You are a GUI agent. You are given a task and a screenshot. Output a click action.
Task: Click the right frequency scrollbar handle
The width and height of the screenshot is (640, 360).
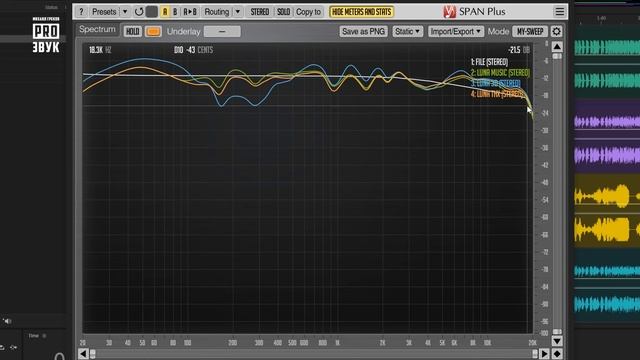tap(535, 353)
